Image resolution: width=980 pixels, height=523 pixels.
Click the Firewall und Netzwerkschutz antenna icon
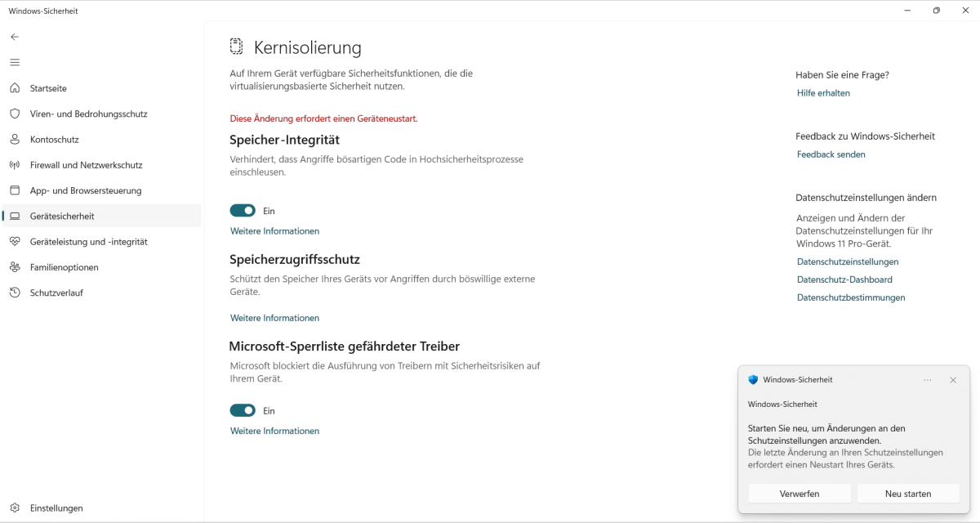(x=15, y=165)
